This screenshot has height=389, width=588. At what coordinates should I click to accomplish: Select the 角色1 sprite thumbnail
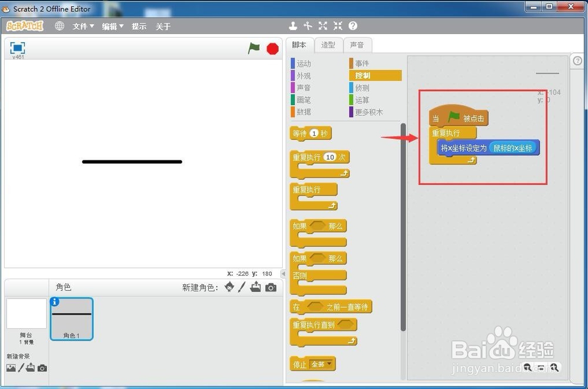pyautogui.click(x=71, y=319)
